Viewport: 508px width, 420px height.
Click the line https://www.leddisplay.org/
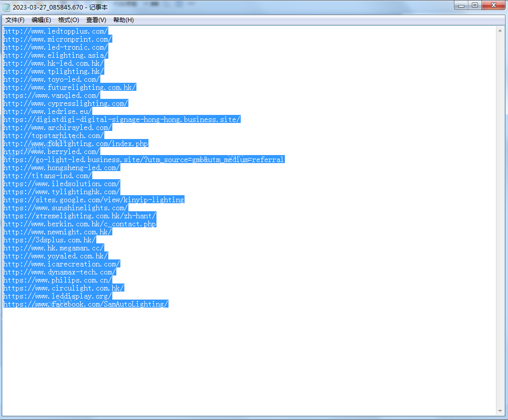(x=58, y=297)
